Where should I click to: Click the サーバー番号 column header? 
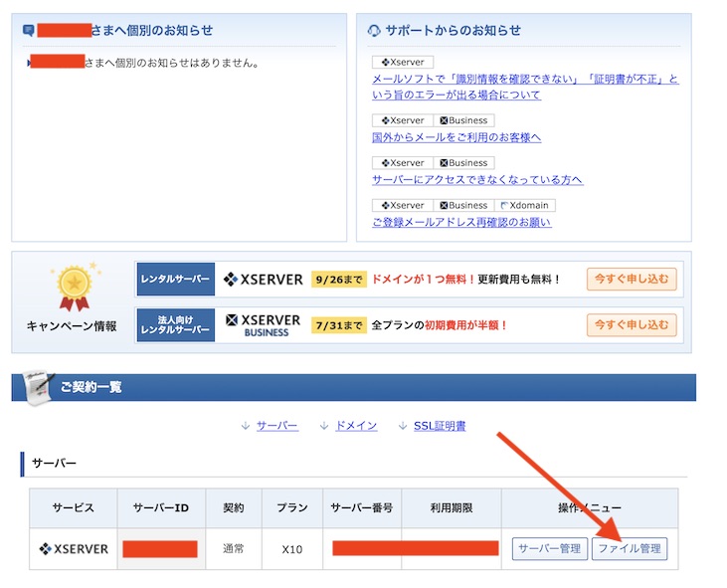tap(362, 508)
